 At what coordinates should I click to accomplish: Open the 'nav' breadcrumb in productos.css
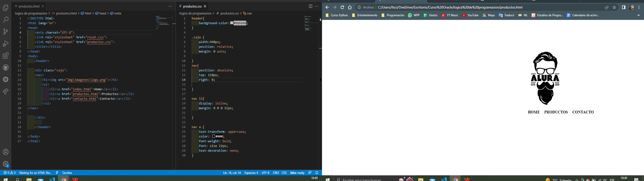[x=248, y=13]
